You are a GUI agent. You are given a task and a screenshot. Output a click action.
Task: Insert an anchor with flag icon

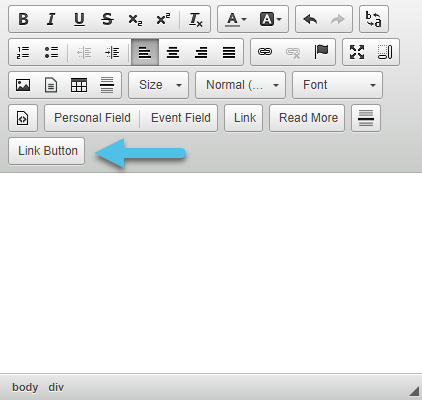pyautogui.click(x=321, y=52)
